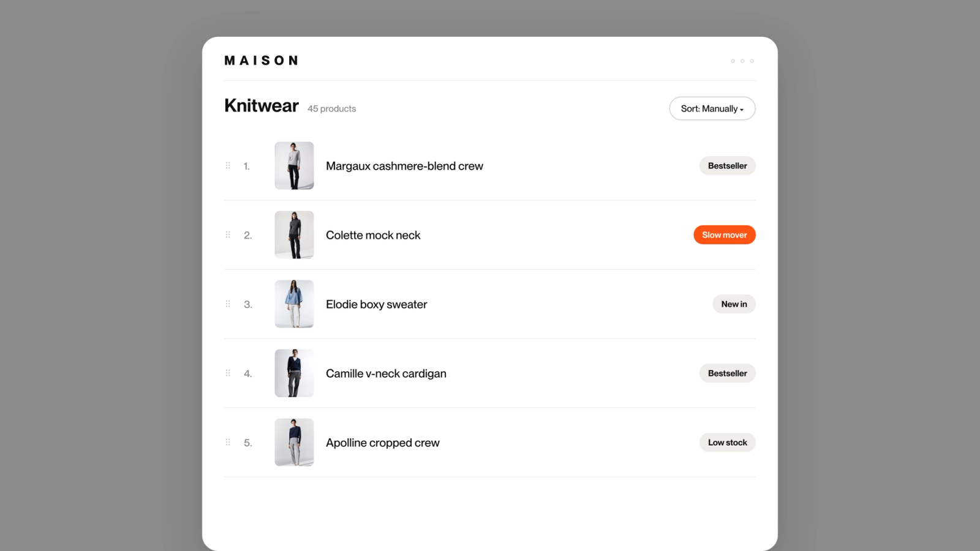This screenshot has height=551, width=980.
Task: Click the drag handle beside Margaux cashmere-blend crew
Action: (x=228, y=165)
